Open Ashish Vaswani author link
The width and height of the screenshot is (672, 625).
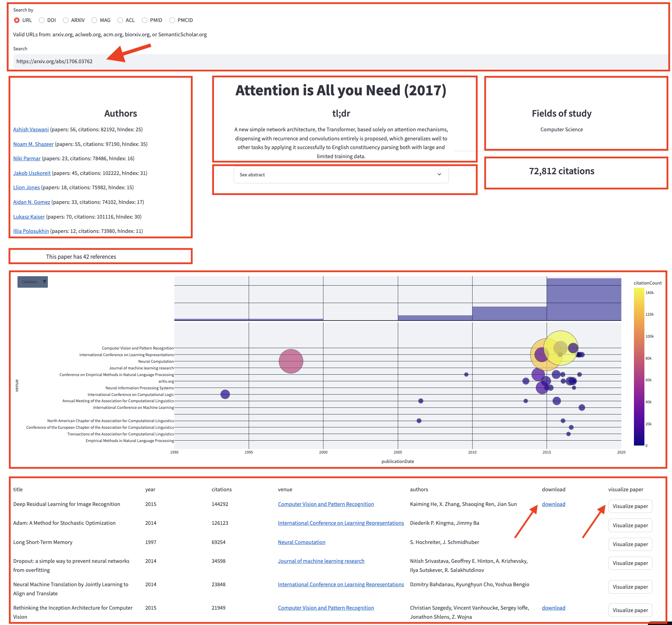click(31, 130)
